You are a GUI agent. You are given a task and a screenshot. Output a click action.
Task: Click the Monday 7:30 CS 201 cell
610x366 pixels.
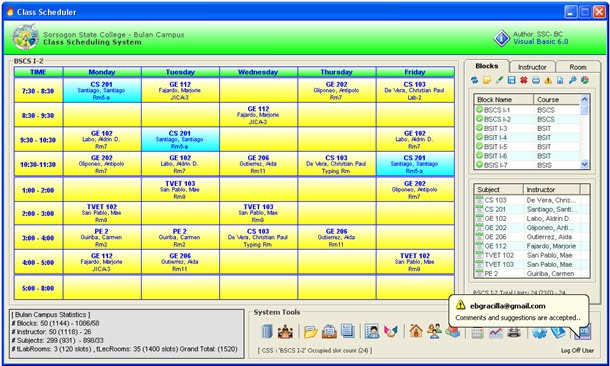[102, 90]
